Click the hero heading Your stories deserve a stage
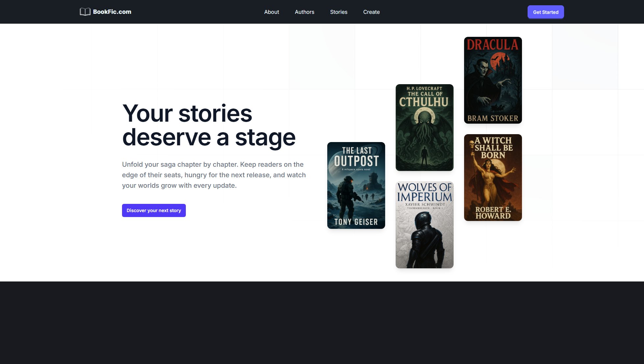Image resolution: width=644 pixels, height=364 pixels. pyautogui.click(x=209, y=125)
